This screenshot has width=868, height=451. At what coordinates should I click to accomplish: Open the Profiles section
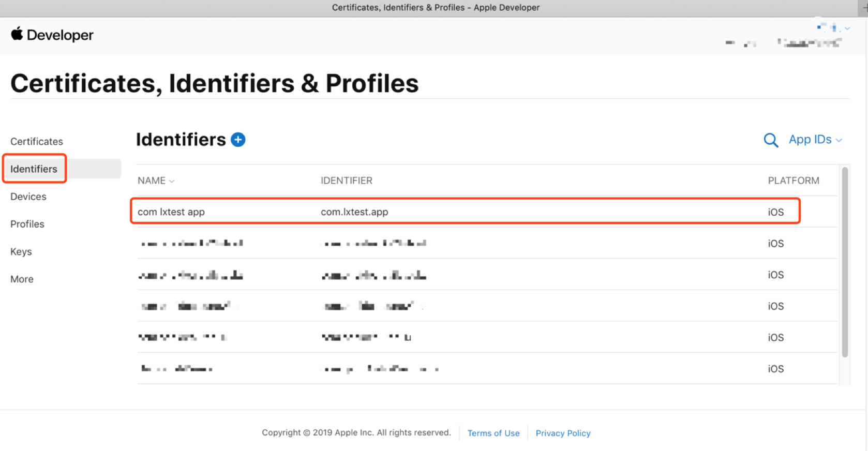pos(27,224)
